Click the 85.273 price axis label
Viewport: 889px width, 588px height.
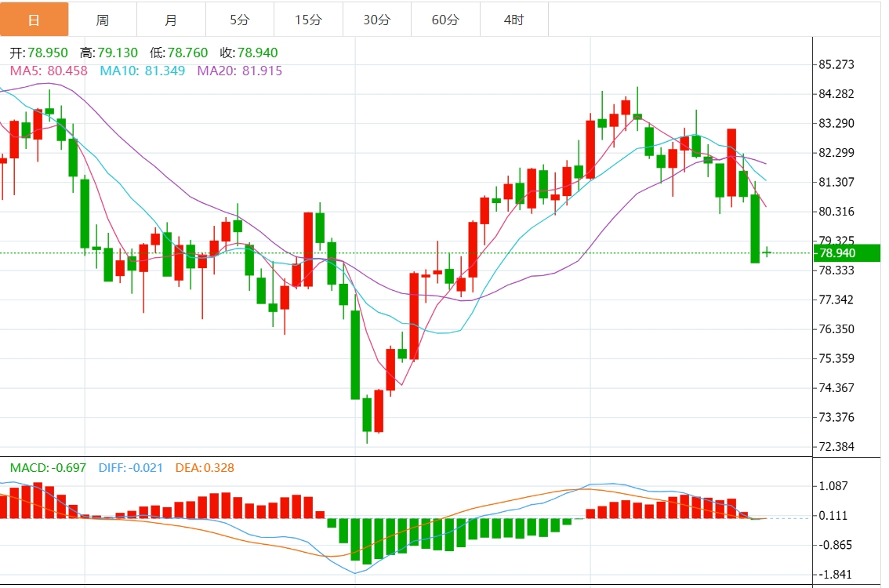pyautogui.click(x=836, y=64)
